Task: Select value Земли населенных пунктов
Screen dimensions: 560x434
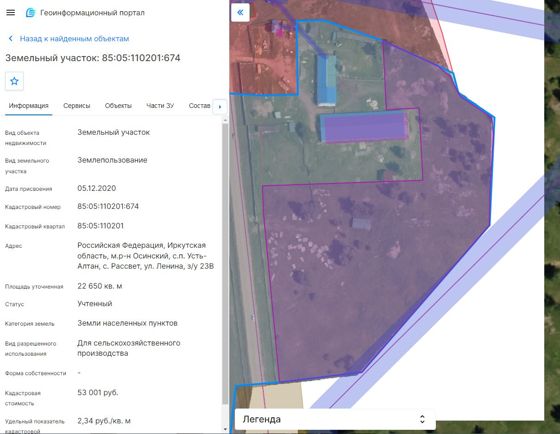Action: 127,323
